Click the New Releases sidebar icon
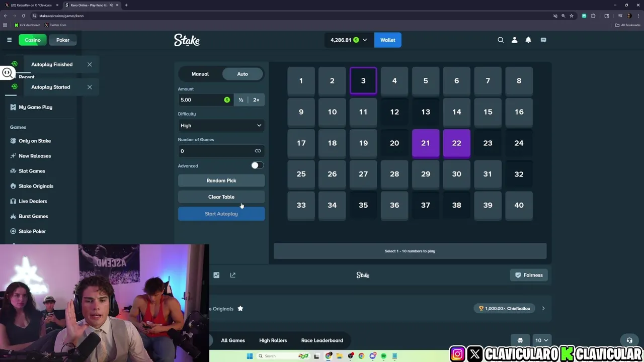The image size is (644, 362). click(x=13, y=156)
